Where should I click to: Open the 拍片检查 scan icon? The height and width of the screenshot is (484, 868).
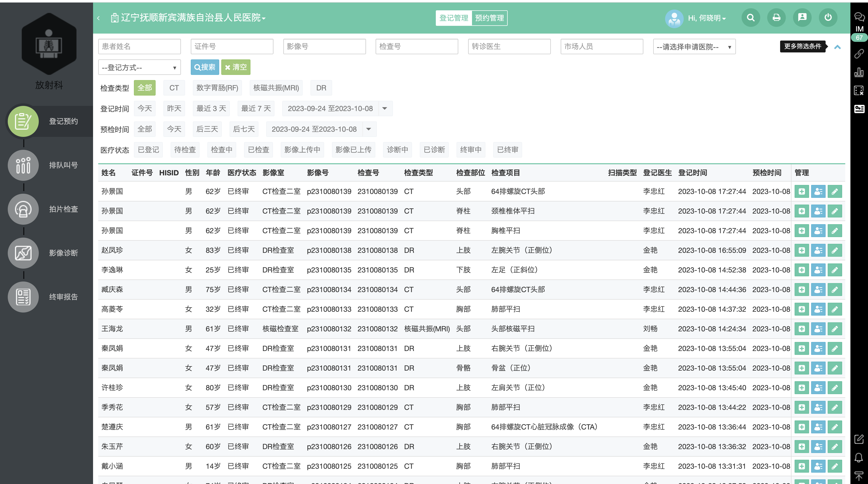click(x=23, y=209)
